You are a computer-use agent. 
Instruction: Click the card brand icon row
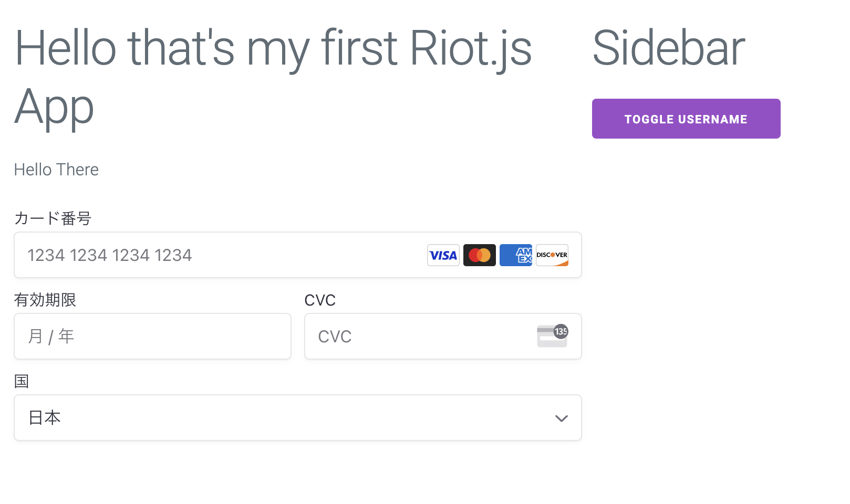click(x=497, y=255)
